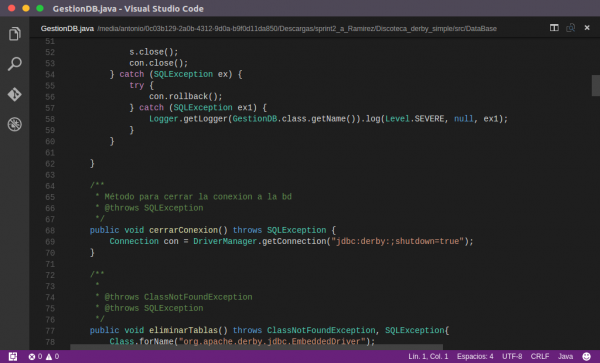Open the Git source control view
This screenshot has width=600, height=363.
point(15,94)
